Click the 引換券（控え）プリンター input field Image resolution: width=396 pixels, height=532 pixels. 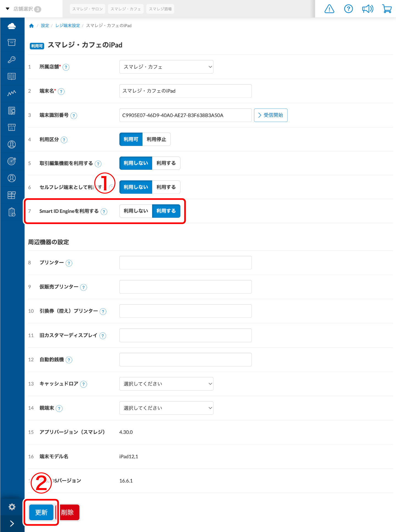[186, 311]
